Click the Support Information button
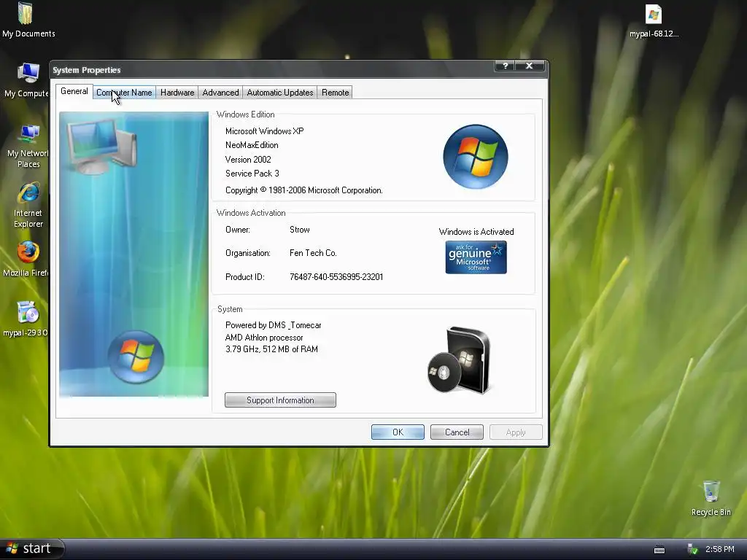Viewport: 747px width, 560px height. [280, 400]
